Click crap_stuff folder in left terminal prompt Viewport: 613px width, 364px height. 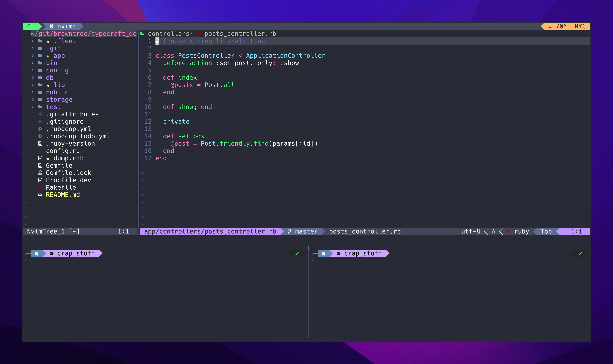tap(76, 253)
